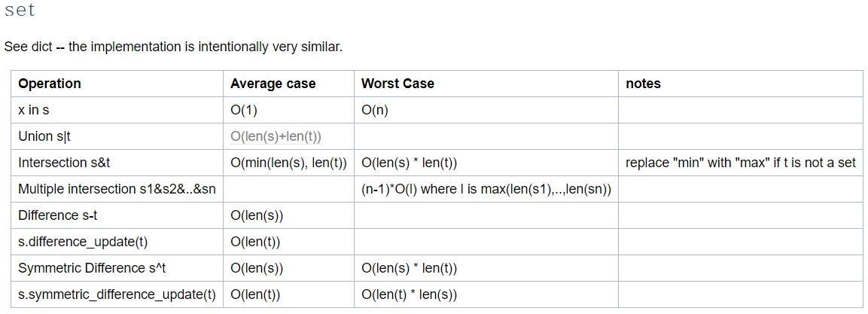
Task: Click the O(len(t) * len(s)) cell
Action: (x=410, y=294)
